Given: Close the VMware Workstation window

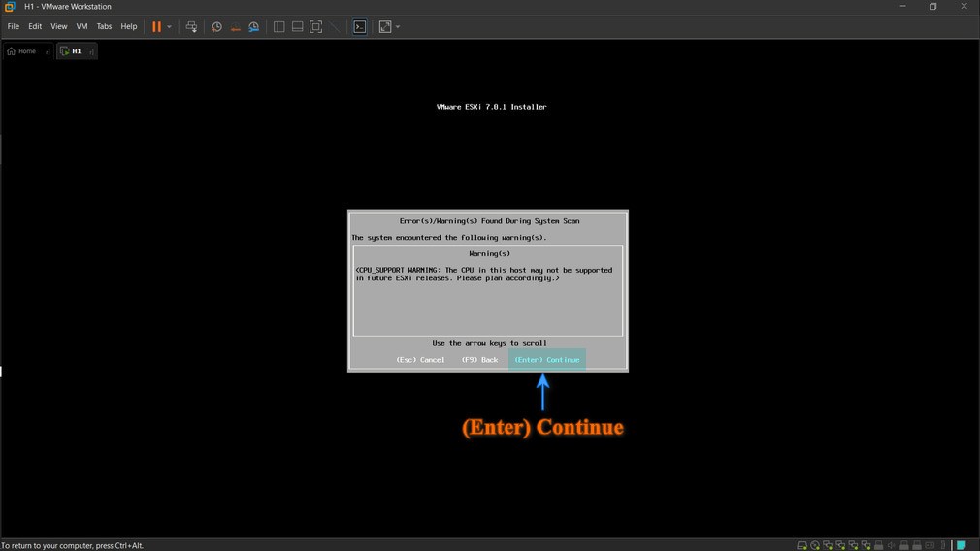Looking at the screenshot, I should 964,6.
